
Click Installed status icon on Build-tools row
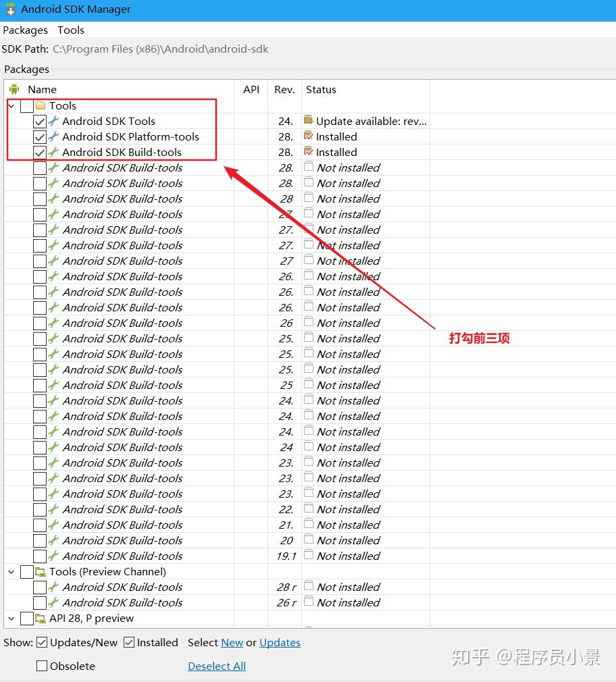click(309, 151)
